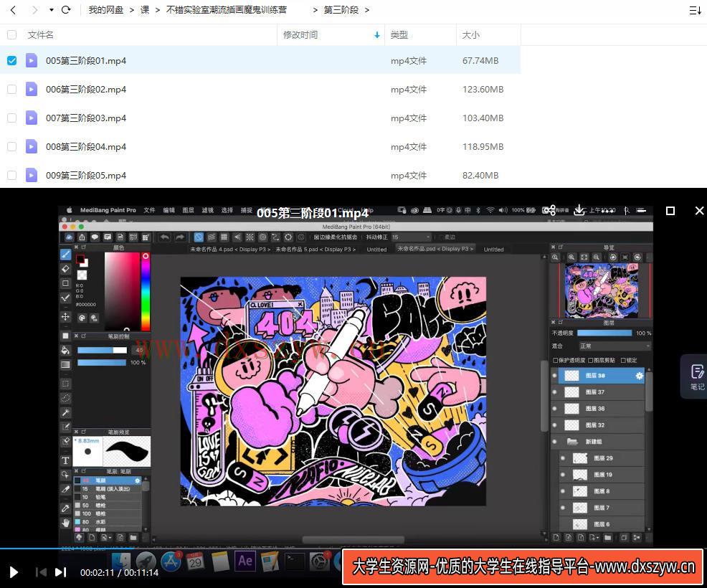Toggle the 保护透明度 checkbox in layers panel
Screen dimensions: 707x588
556,360
